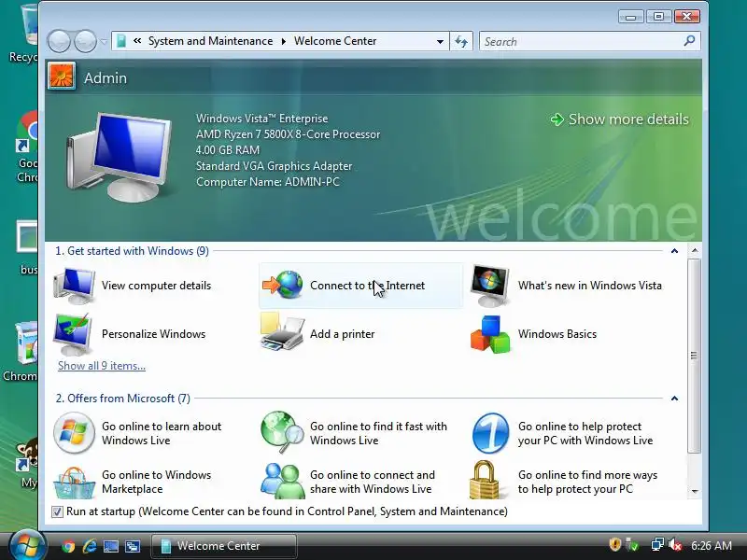The image size is (747, 560).
Task: Click Personalize Windows text label
Action: pyautogui.click(x=153, y=334)
